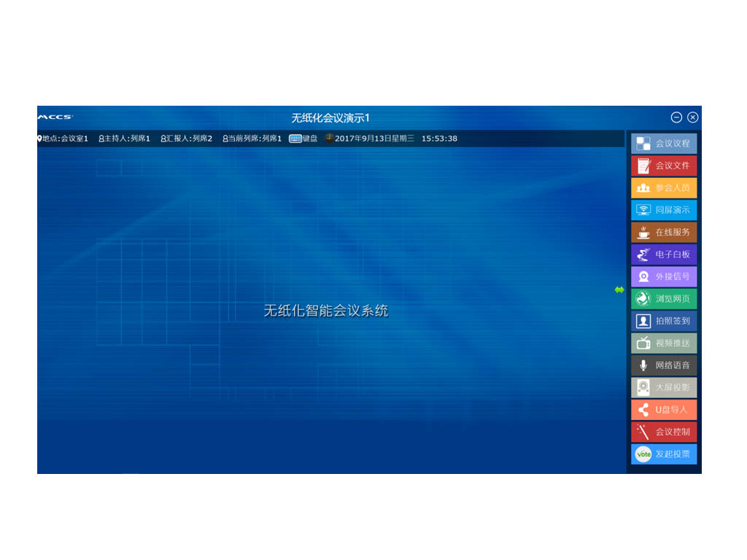Open 会议控制 meeting control
The image size is (747, 560).
coord(664,432)
